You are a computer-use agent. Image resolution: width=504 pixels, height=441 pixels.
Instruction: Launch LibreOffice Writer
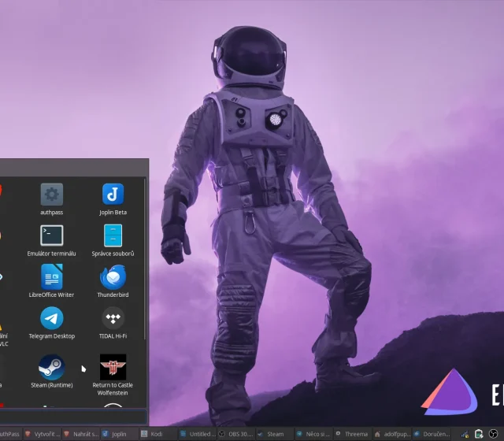point(52,276)
